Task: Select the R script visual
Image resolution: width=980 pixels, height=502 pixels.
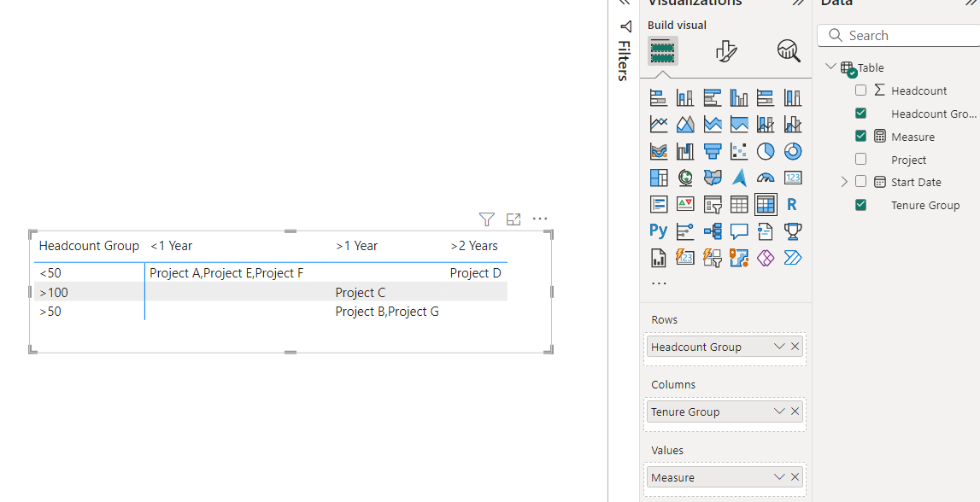Action: (x=793, y=204)
